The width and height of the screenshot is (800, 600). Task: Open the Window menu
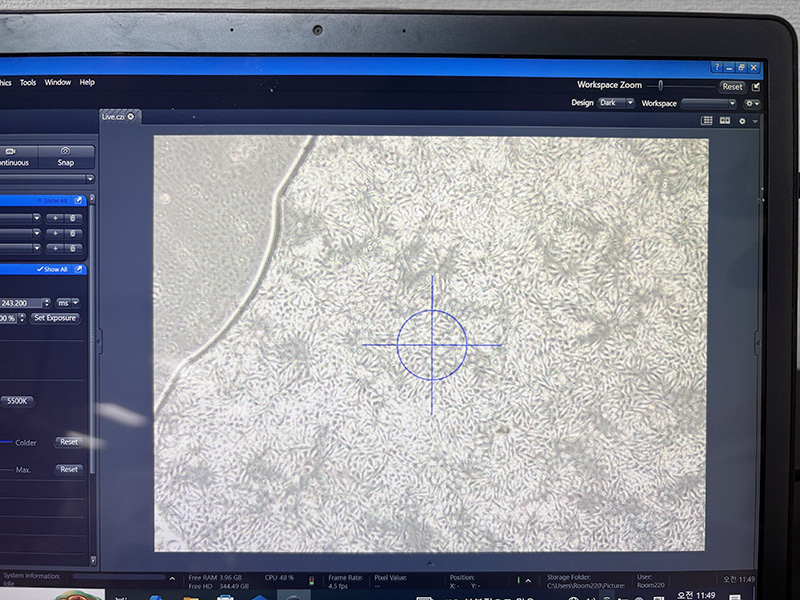coord(58,82)
